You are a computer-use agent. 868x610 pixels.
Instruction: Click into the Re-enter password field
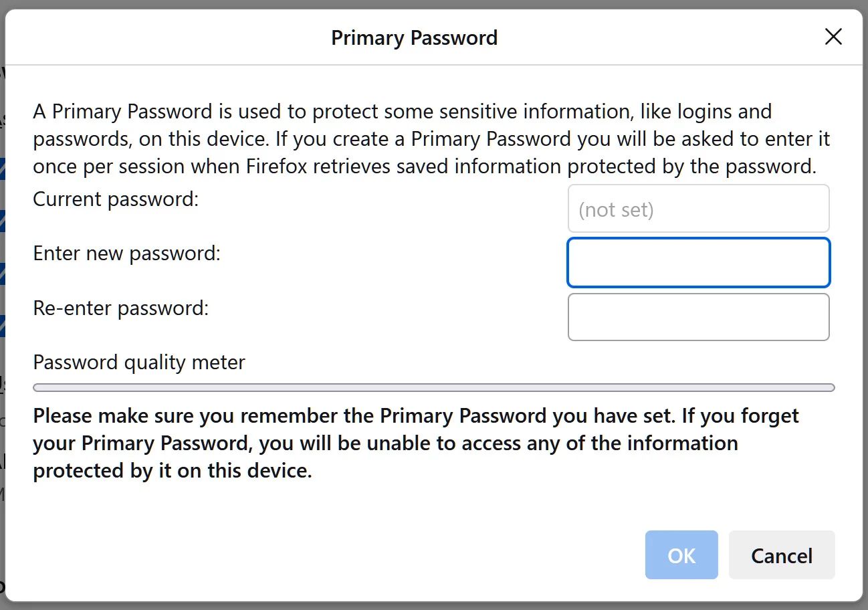point(699,317)
